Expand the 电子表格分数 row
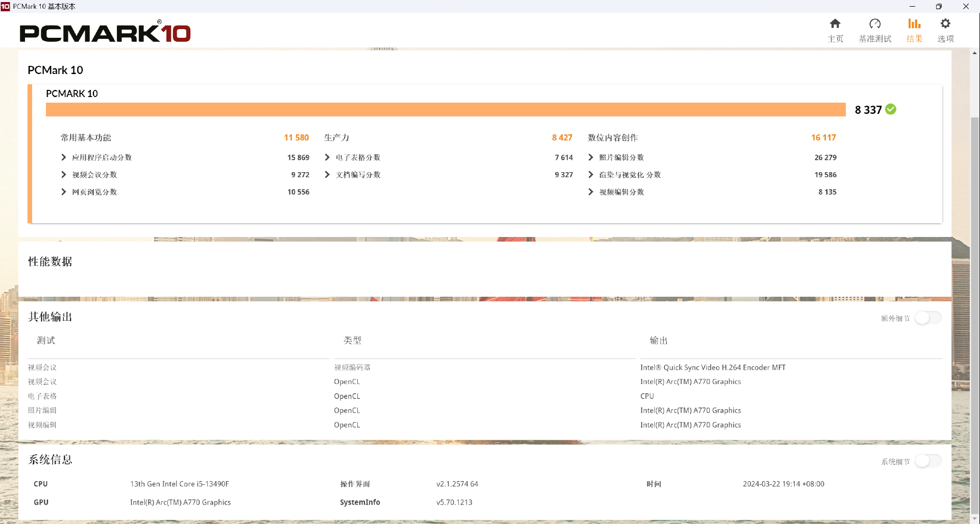980x524 pixels. [327, 157]
